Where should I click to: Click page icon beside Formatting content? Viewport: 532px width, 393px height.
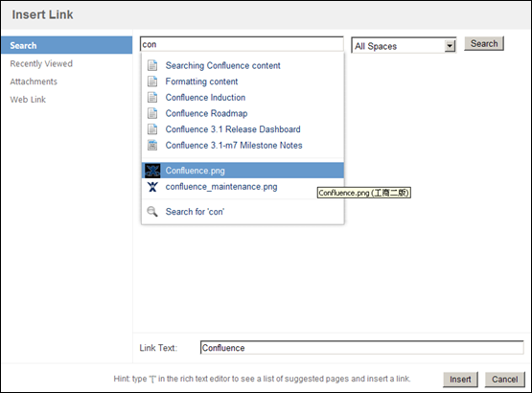pyautogui.click(x=152, y=81)
